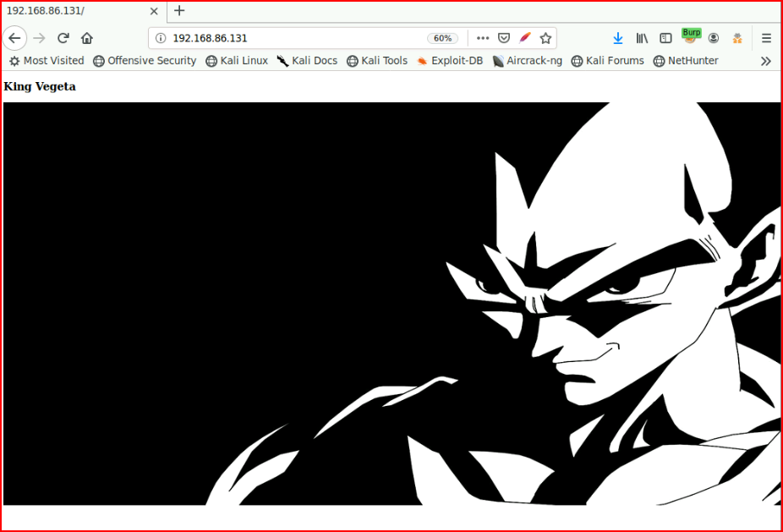Open the Aircrack-ng bookmark
Viewport: 783px width, 532px height.
(528, 61)
